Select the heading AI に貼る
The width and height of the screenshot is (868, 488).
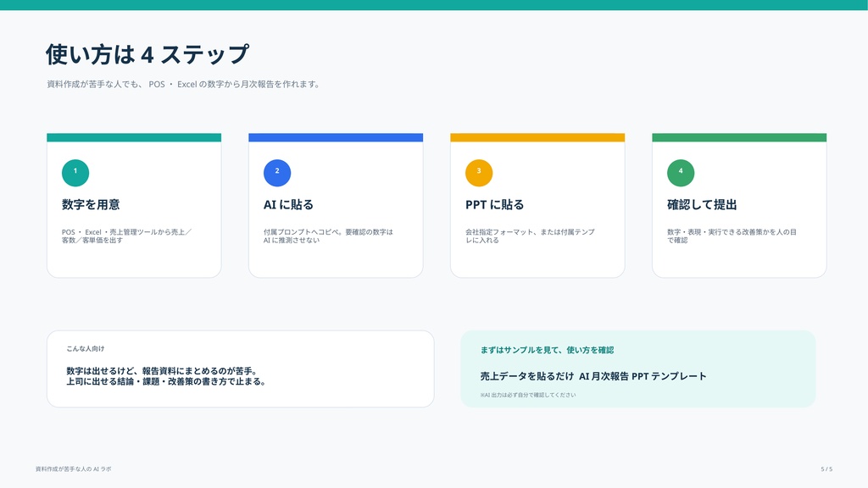click(x=288, y=205)
